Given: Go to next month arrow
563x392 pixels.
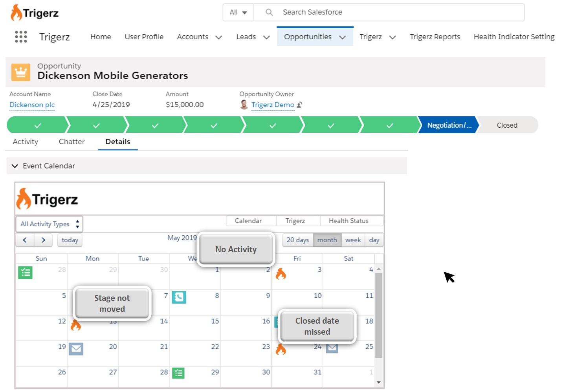Looking at the screenshot, I should tap(43, 240).
